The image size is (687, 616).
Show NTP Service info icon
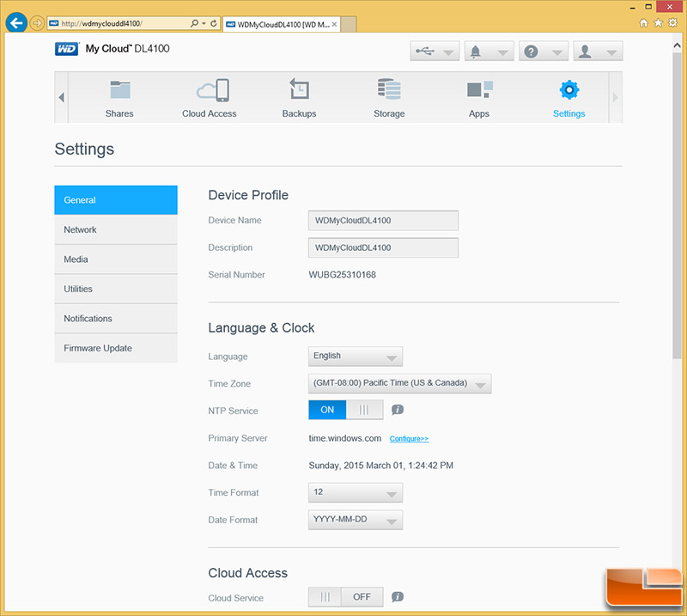click(398, 410)
